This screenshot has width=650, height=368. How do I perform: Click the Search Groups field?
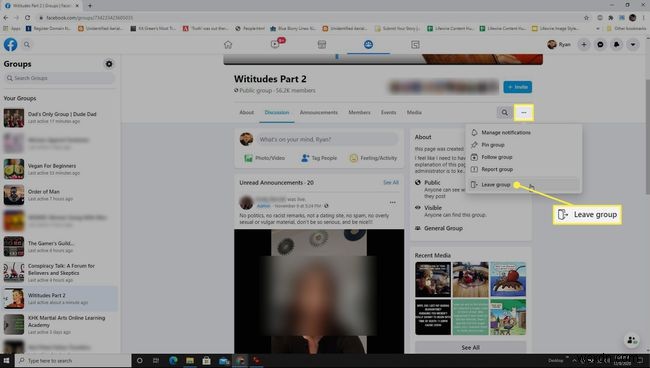coord(60,78)
